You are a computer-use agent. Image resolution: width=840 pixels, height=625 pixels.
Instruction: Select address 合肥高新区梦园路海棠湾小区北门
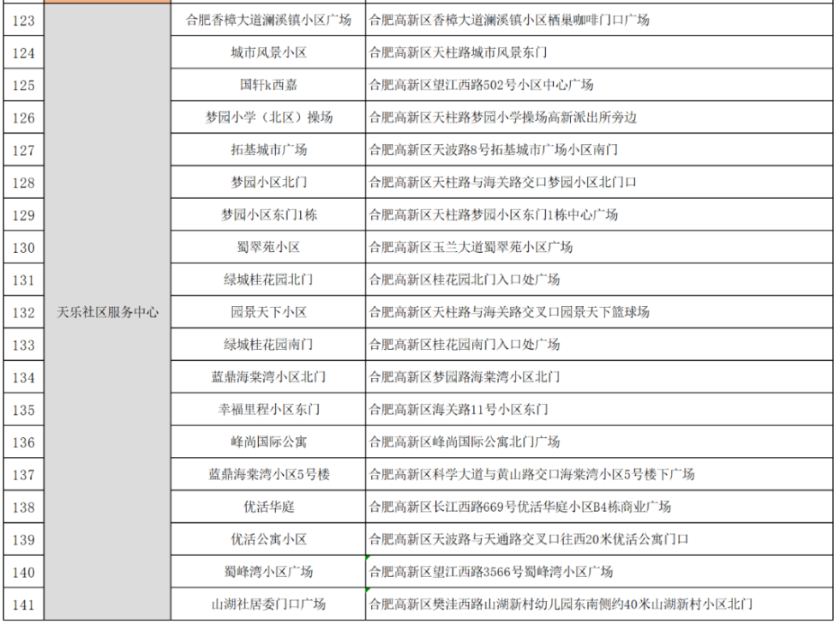(599, 377)
